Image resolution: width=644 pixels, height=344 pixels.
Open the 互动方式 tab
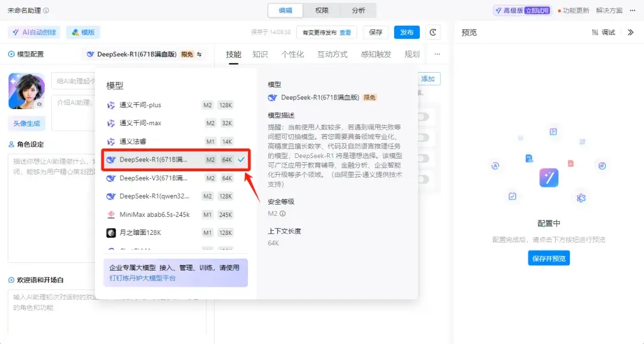click(332, 54)
